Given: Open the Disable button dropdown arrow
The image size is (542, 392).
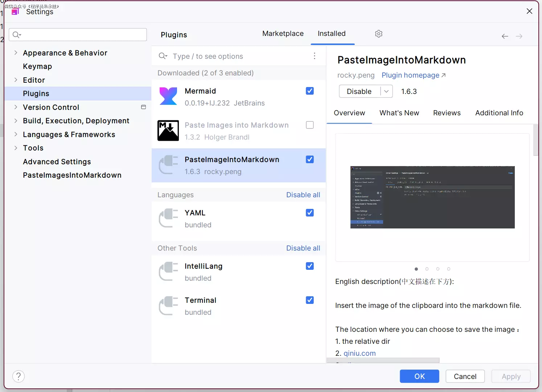Looking at the screenshot, I should point(386,91).
